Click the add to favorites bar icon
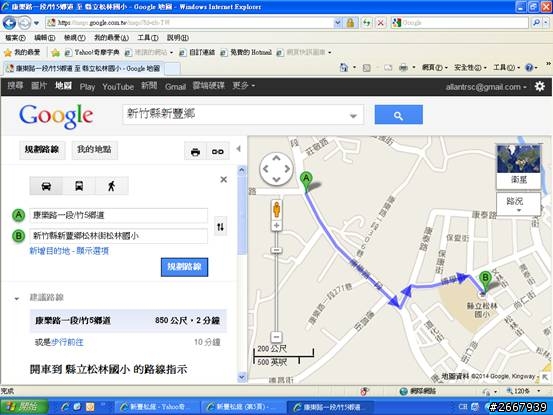This screenshot has height=415, width=553. 55,53
